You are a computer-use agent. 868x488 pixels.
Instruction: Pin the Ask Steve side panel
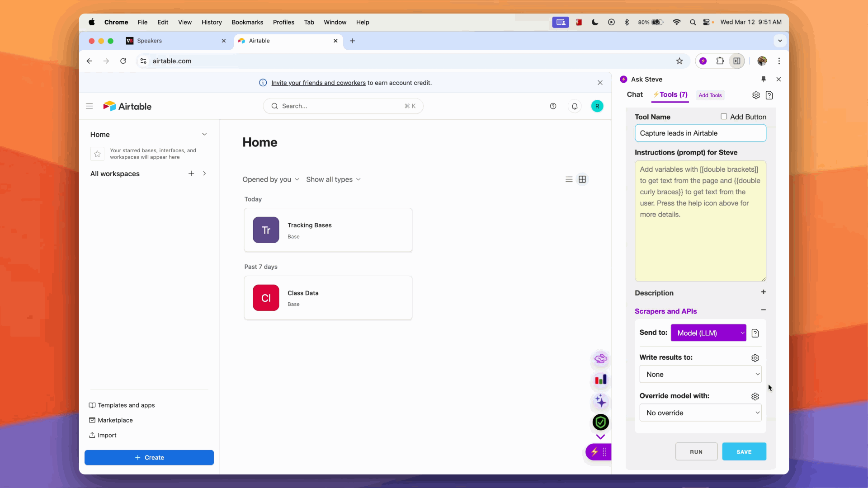764,79
